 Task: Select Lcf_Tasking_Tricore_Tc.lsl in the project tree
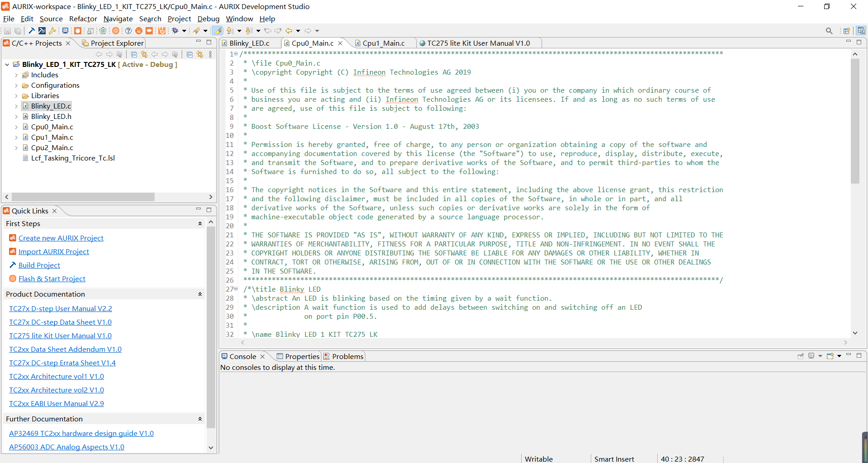(x=73, y=158)
